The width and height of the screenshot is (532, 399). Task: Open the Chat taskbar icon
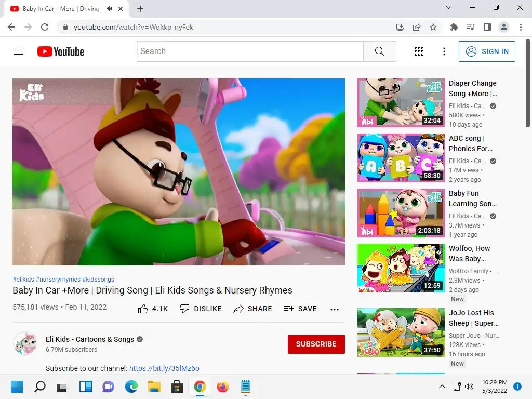click(108, 387)
